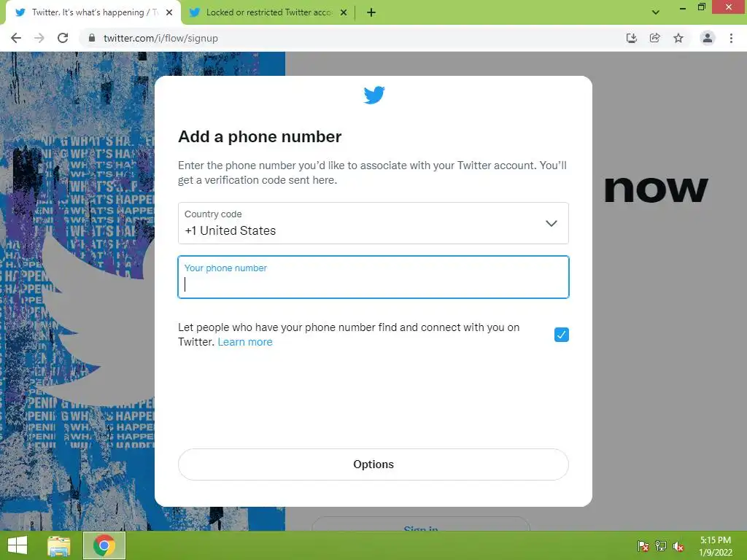
Task: Share this page via the share icon
Action: (x=654, y=38)
